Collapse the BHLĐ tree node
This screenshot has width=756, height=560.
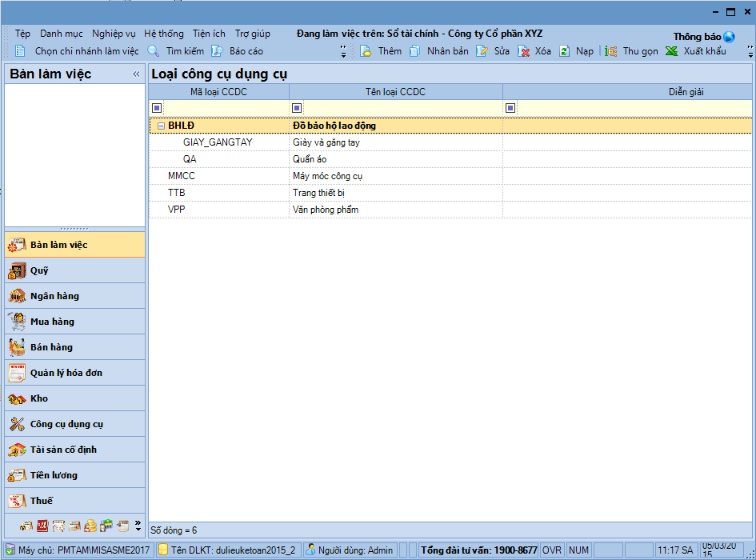tap(161, 126)
